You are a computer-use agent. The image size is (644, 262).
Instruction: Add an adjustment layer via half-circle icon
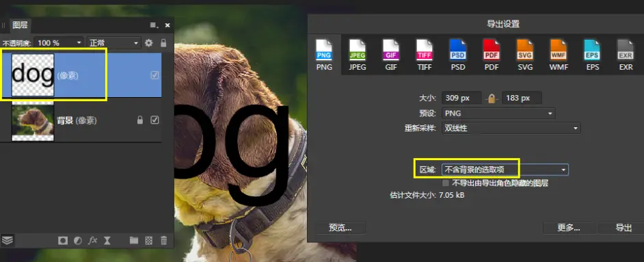coord(78,241)
